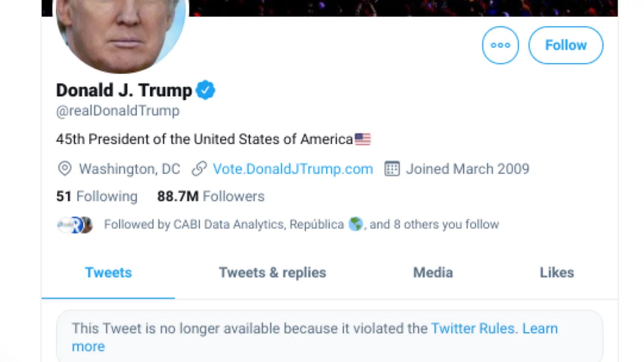
Task: Follow the account with Follow button
Action: [565, 45]
